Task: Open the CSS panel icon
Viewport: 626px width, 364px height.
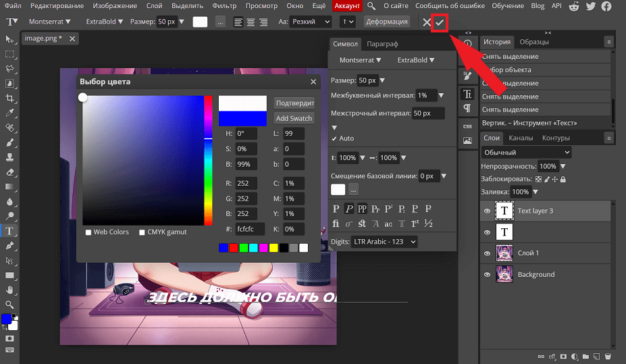Action: pos(467,126)
